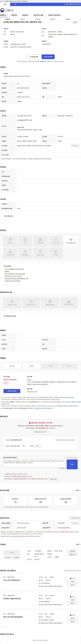Select the 서류 screening method icon
Image resolution: width=81 pixels, height=644 pixels.
click(x=12, y=366)
